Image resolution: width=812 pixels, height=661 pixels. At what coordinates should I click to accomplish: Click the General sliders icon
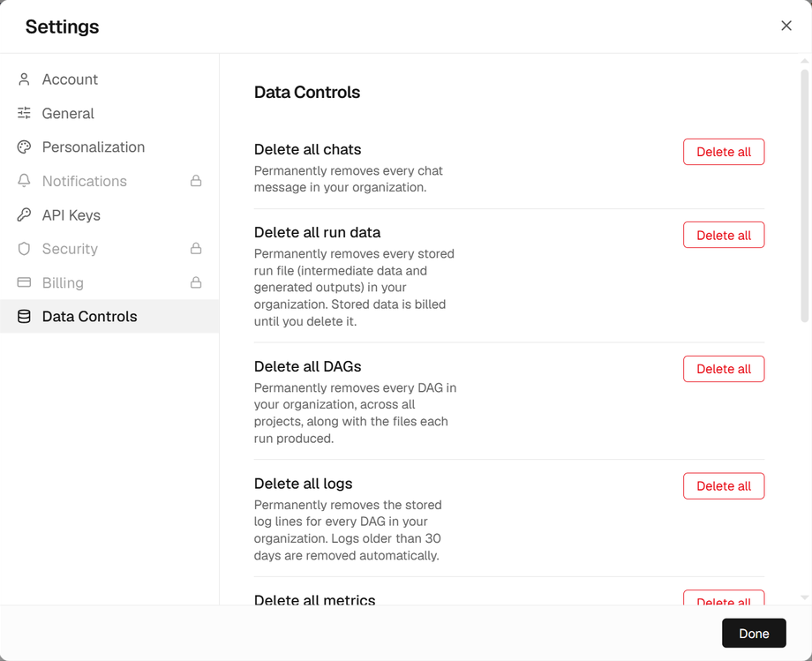click(x=24, y=113)
